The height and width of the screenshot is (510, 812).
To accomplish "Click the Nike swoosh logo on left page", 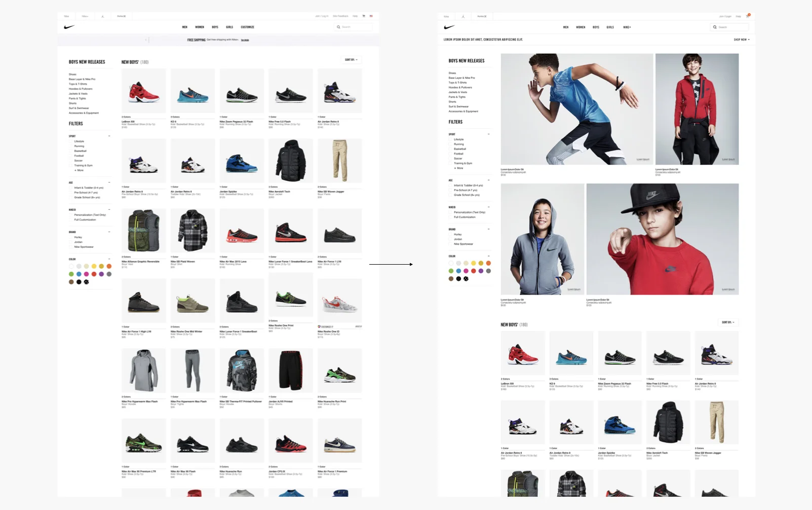I will click(69, 27).
